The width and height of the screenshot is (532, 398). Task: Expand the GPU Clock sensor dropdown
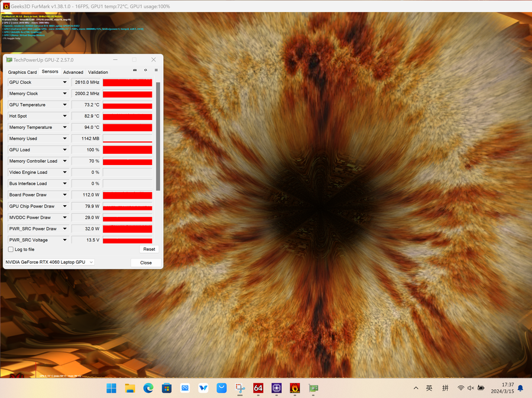65,82
